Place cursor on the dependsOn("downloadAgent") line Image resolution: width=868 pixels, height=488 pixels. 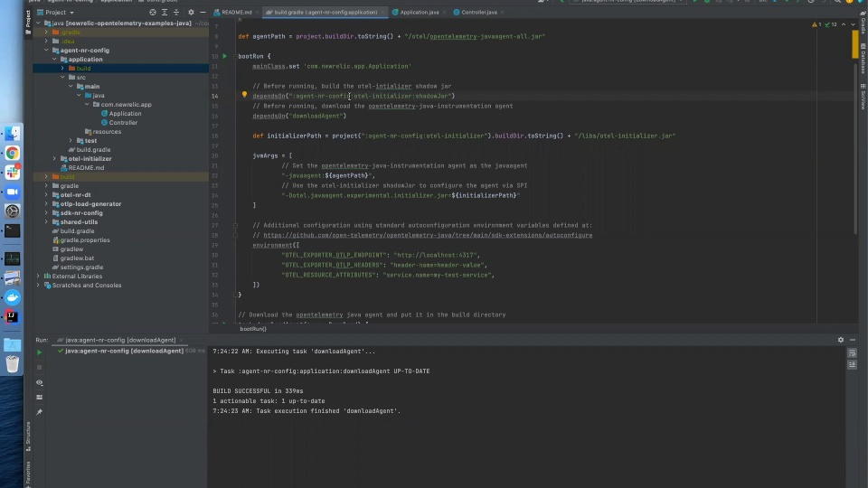tap(299, 116)
